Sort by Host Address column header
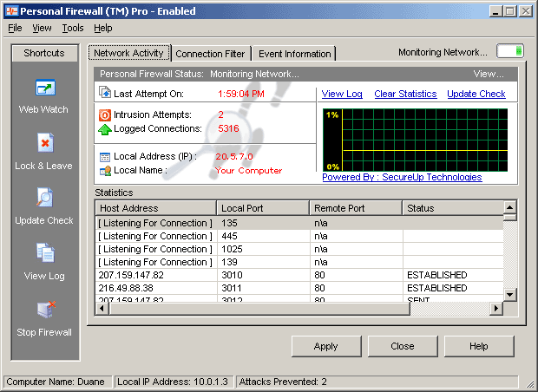538x392 pixels. [156, 208]
